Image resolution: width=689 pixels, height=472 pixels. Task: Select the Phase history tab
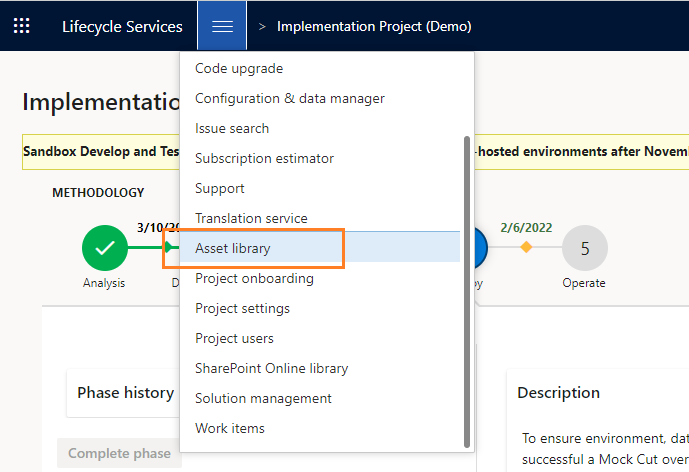(126, 392)
